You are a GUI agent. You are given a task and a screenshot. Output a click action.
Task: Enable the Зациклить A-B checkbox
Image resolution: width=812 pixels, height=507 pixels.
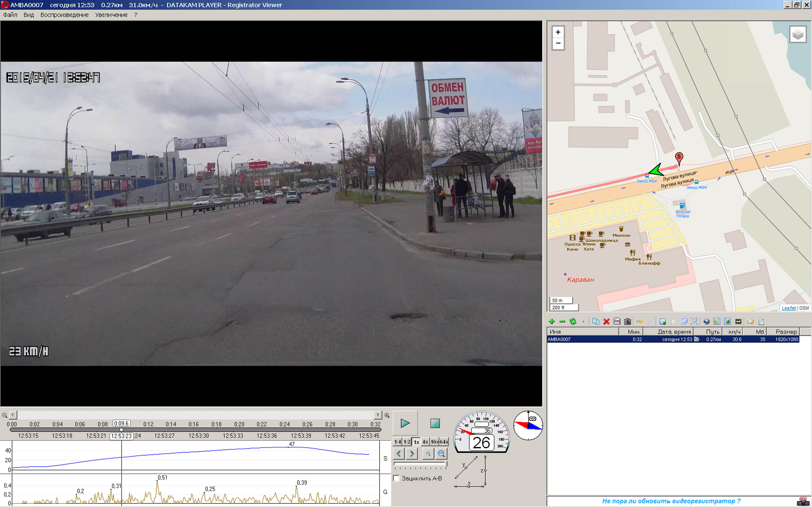point(396,478)
